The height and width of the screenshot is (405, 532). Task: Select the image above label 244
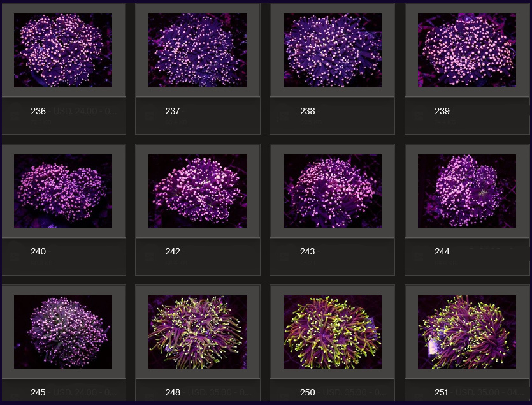[467, 191]
